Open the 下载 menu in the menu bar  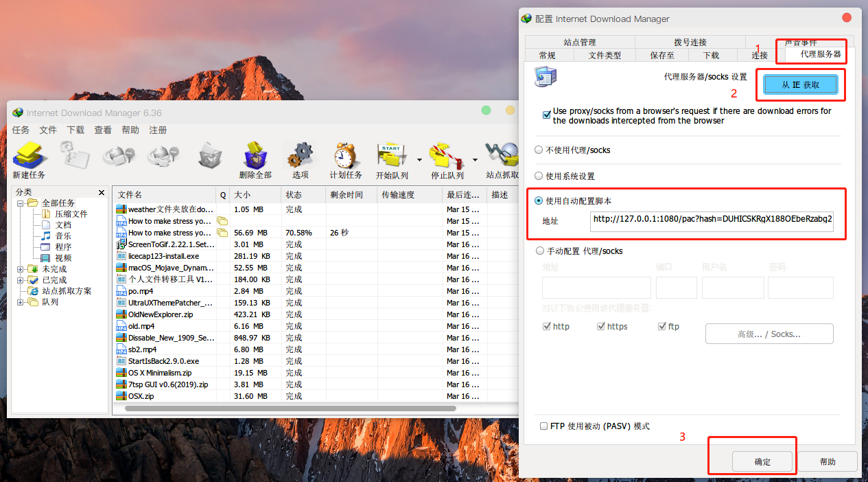pos(75,130)
